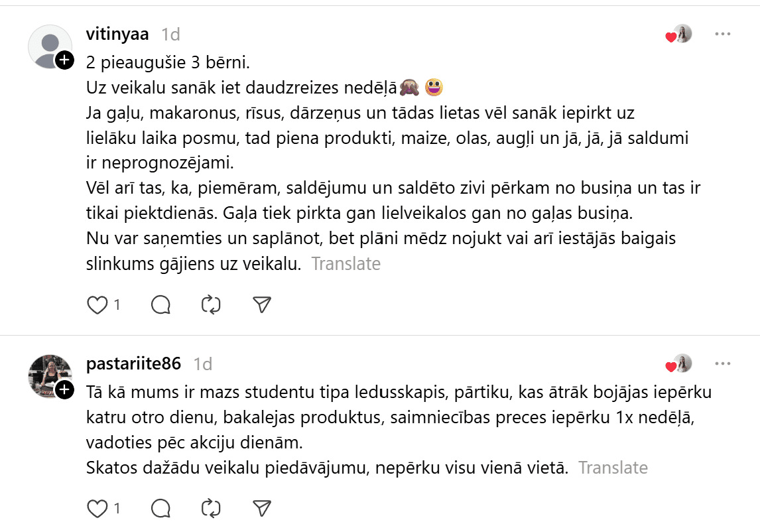Open more options menu on vitinyaa's post
Screen dimensions: 760x532
click(722, 34)
